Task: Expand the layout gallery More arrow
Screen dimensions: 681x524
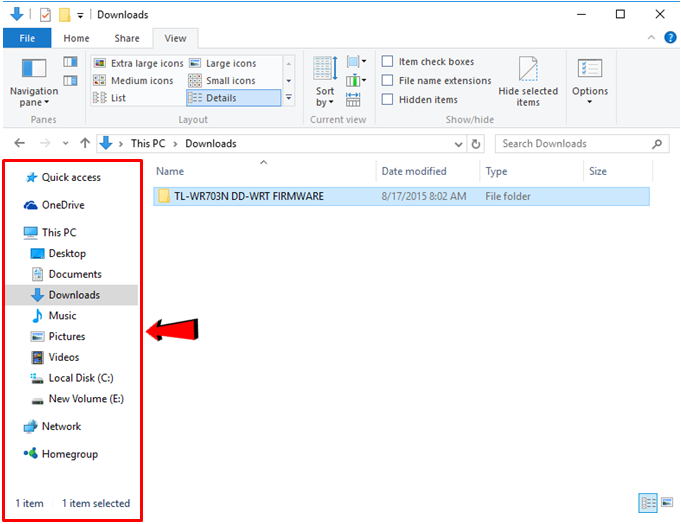Action: click(289, 98)
